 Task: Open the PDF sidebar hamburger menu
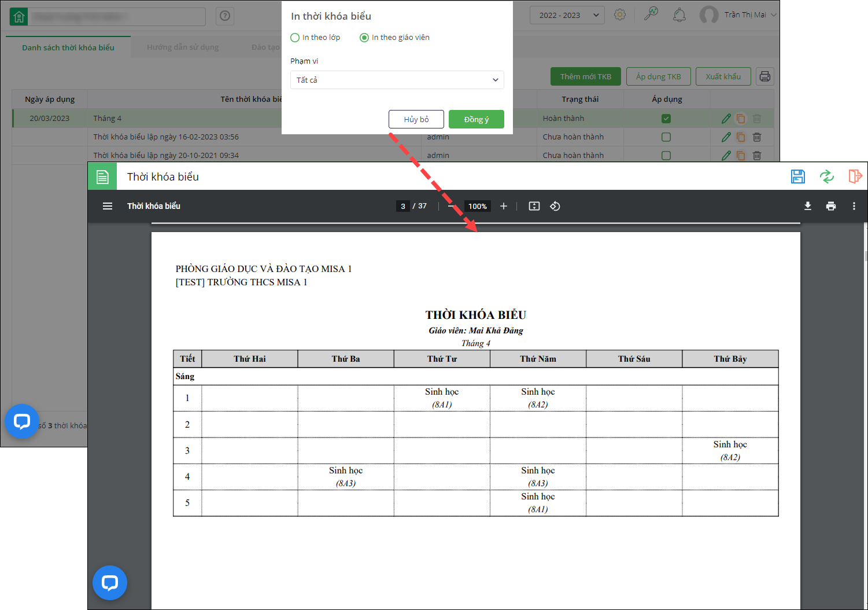(108, 206)
